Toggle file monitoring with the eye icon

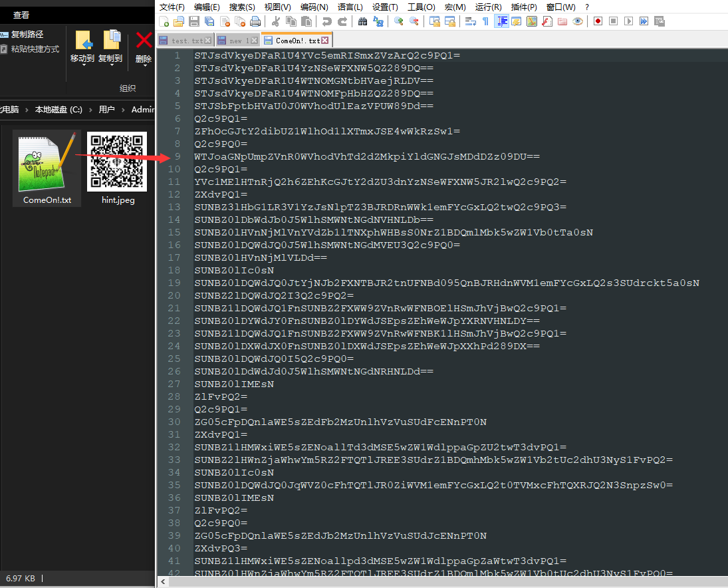(x=576, y=21)
